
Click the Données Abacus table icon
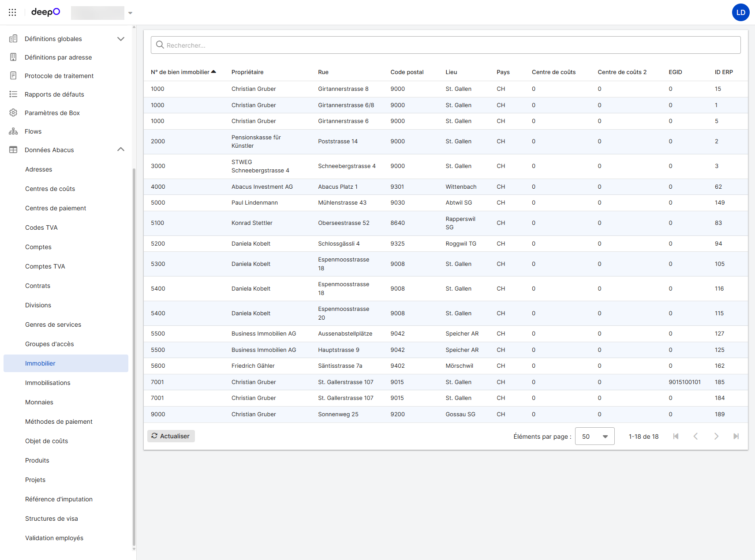coord(13,150)
